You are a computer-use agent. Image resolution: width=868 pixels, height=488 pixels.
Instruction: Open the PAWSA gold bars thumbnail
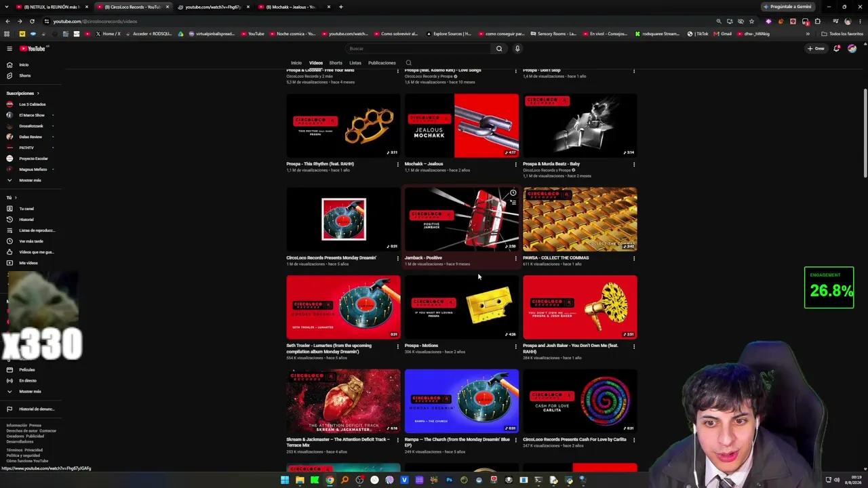pos(580,219)
